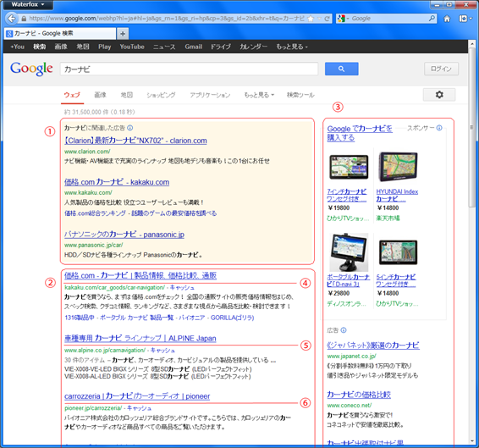Screen dimensions: 479x448
Task: Bookmark page with the star icon
Action: click(x=311, y=19)
